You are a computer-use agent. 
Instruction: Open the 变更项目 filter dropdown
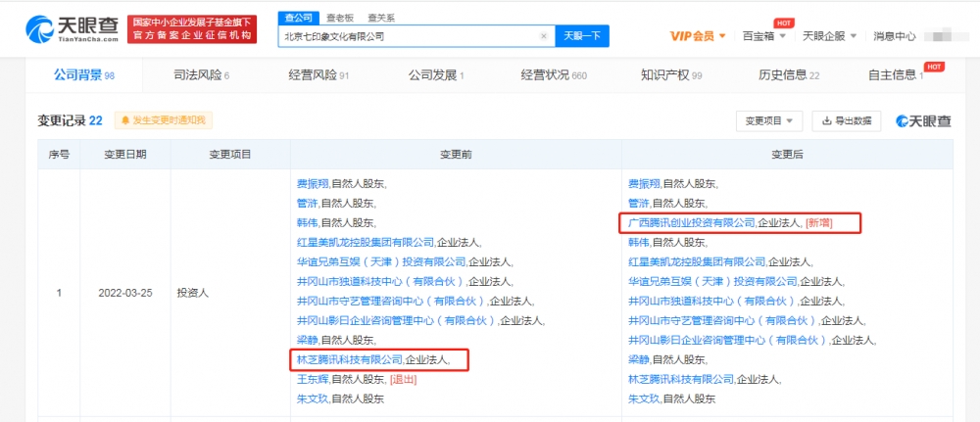(768, 120)
